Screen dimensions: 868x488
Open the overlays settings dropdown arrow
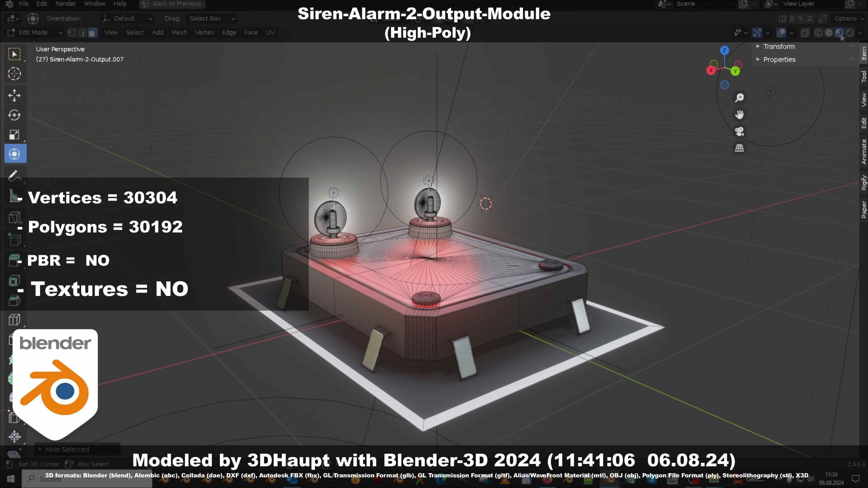[792, 33]
